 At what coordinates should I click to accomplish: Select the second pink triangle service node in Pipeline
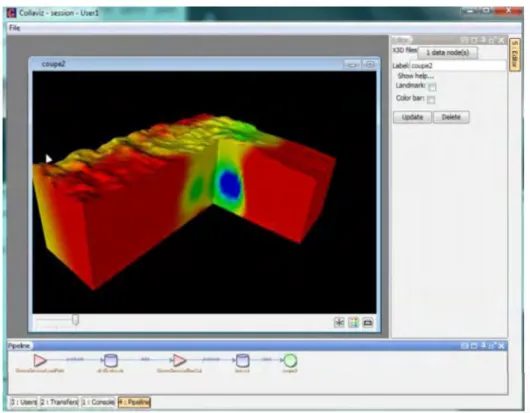(x=179, y=361)
